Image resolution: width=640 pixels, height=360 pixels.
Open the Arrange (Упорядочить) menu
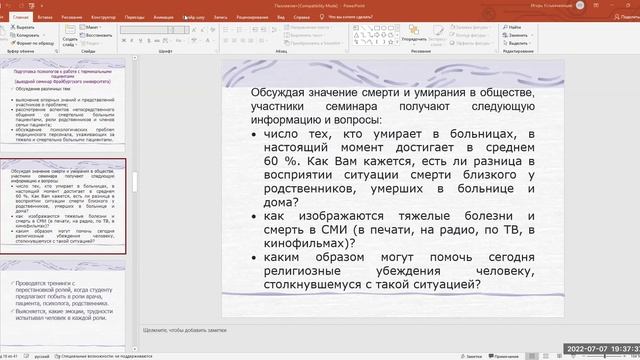414,35
